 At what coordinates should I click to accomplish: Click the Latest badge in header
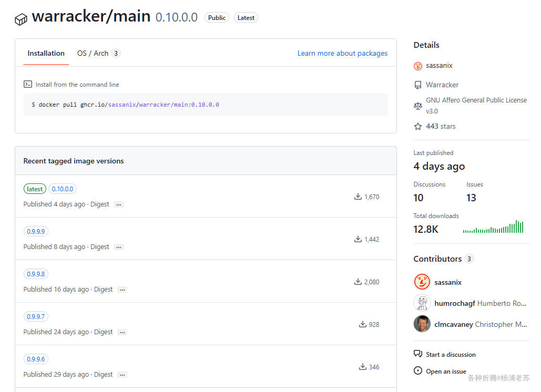pyautogui.click(x=246, y=17)
